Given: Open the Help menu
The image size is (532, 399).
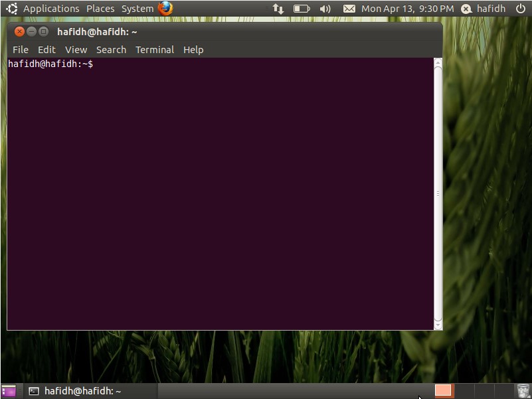Looking at the screenshot, I should (x=193, y=50).
